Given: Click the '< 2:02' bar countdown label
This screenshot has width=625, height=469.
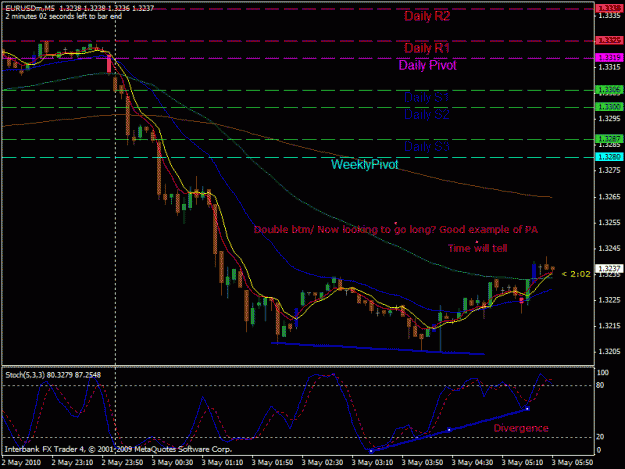Looking at the screenshot, I should click(x=576, y=274).
